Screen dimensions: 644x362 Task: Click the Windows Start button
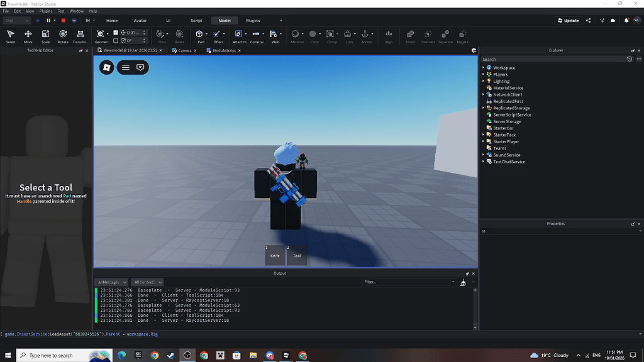tap(8, 356)
